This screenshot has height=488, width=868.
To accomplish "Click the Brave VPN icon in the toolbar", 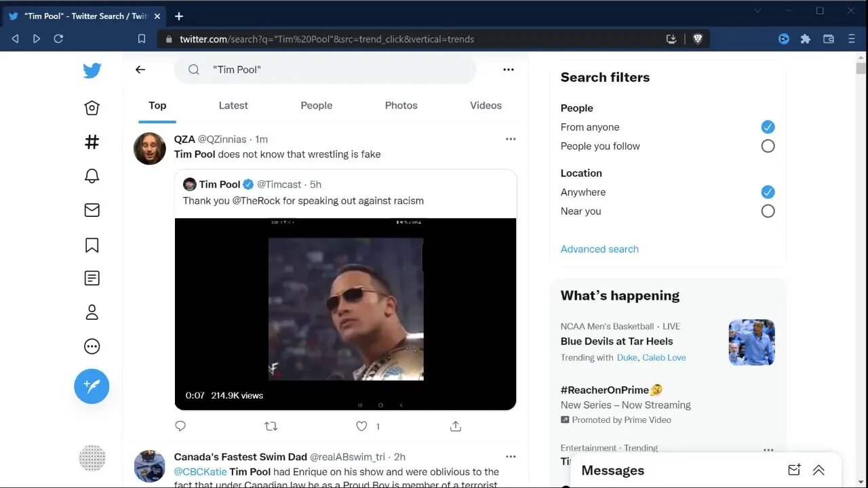I will click(x=784, y=39).
